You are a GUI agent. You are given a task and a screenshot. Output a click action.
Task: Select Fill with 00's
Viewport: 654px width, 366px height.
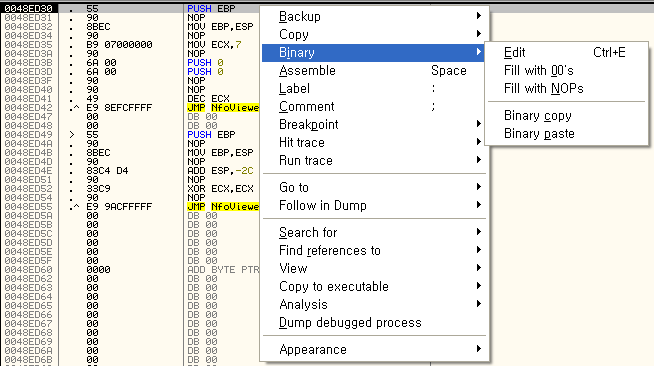pos(566,70)
